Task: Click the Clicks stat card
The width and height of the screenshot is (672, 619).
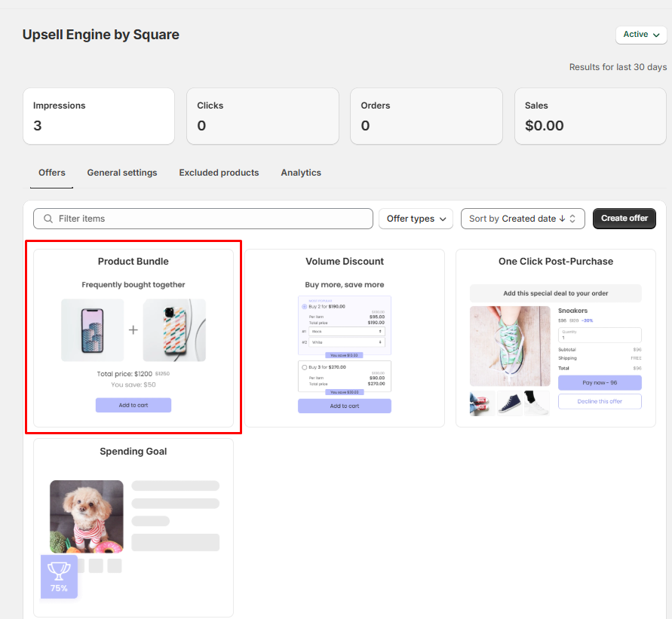Action: [262, 116]
